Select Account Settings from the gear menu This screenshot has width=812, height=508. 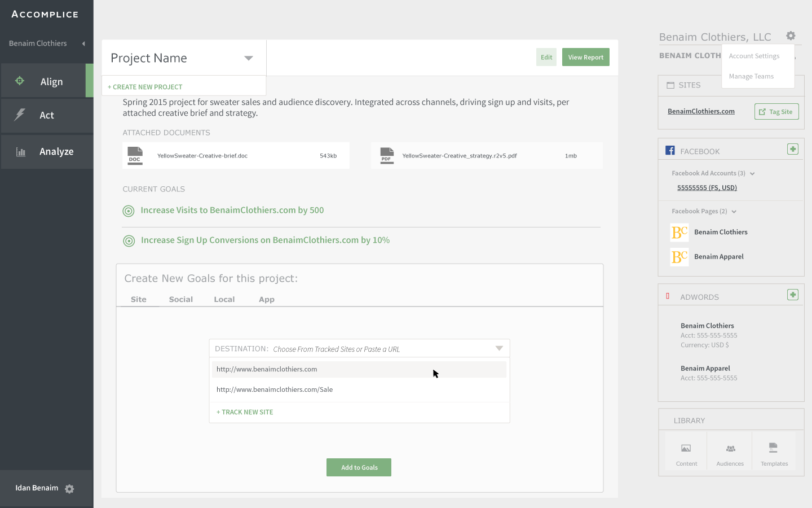pos(754,56)
